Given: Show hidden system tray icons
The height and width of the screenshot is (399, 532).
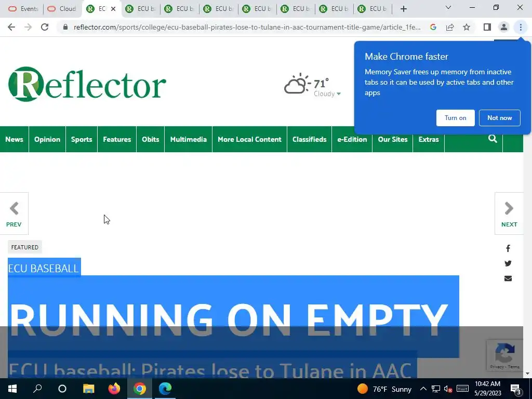Looking at the screenshot, I should point(423,389).
